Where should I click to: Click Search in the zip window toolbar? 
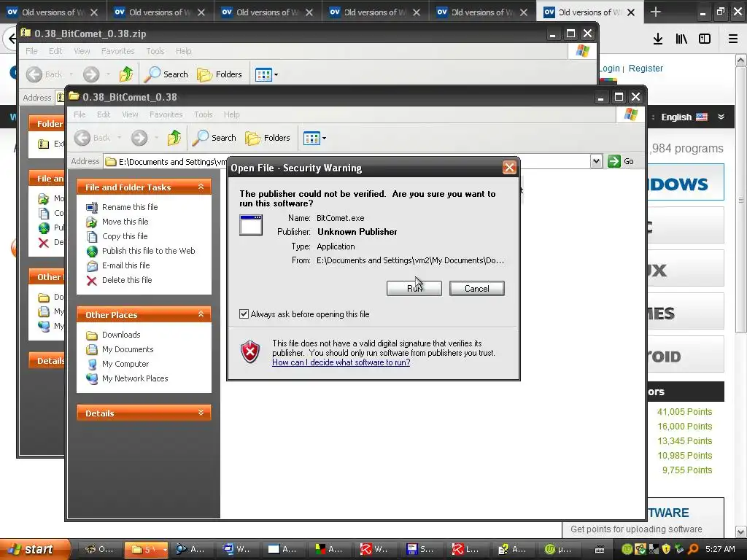coord(166,74)
